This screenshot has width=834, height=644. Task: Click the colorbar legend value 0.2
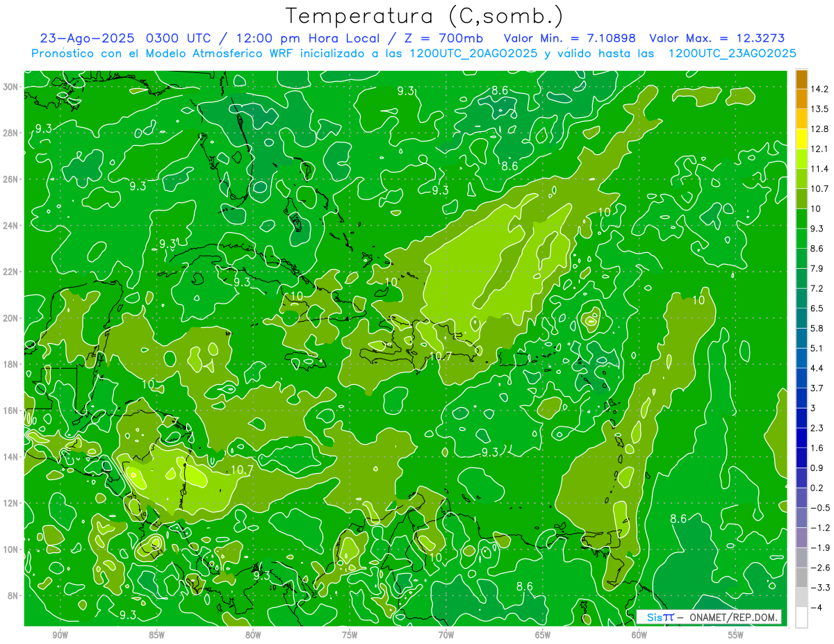point(817,488)
